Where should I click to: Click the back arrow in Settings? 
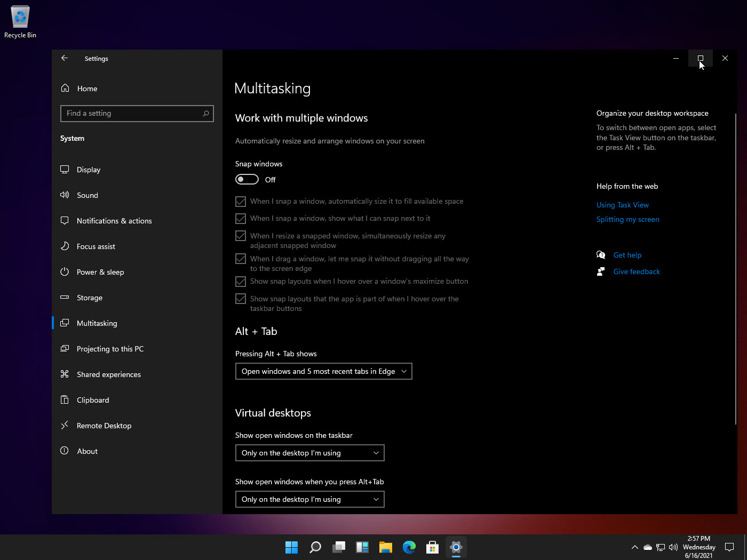tap(65, 58)
